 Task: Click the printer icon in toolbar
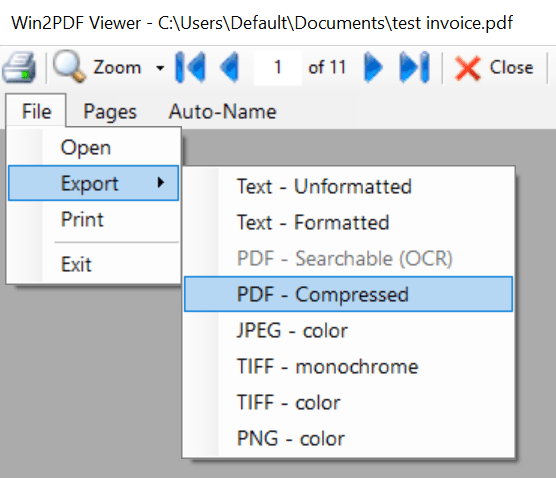[19, 67]
